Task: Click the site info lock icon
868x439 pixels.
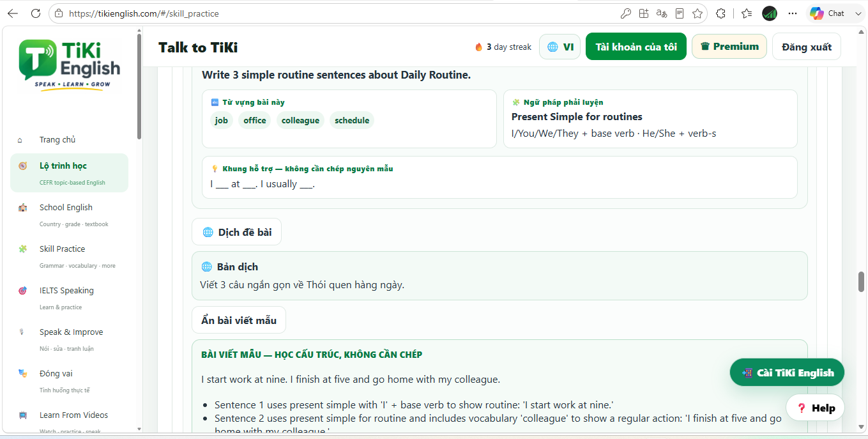Action: click(59, 13)
